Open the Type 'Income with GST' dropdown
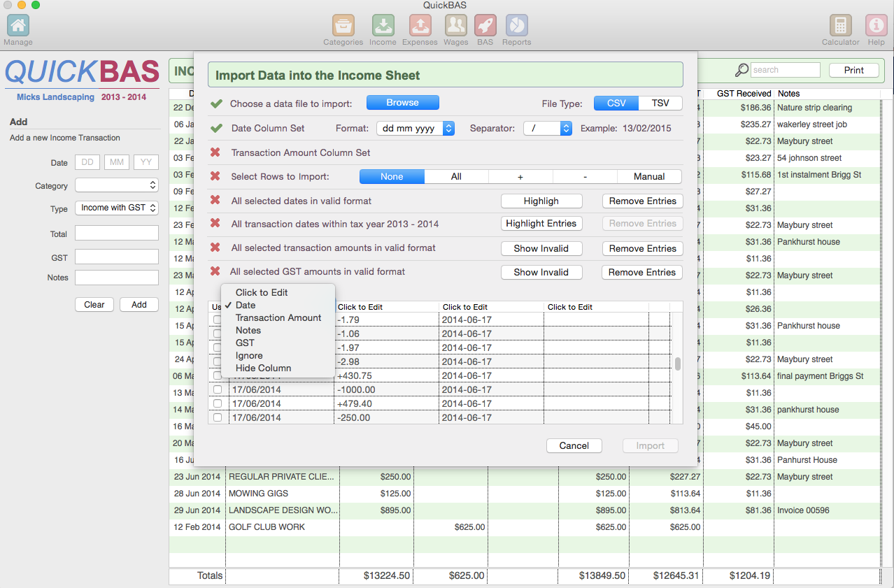Image resolution: width=894 pixels, height=588 pixels. click(x=117, y=208)
